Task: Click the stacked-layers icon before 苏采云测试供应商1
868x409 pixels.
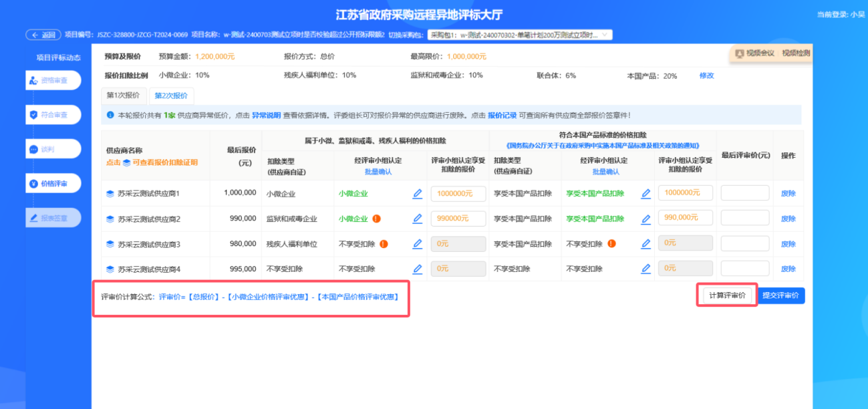Action: coord(110,194)
